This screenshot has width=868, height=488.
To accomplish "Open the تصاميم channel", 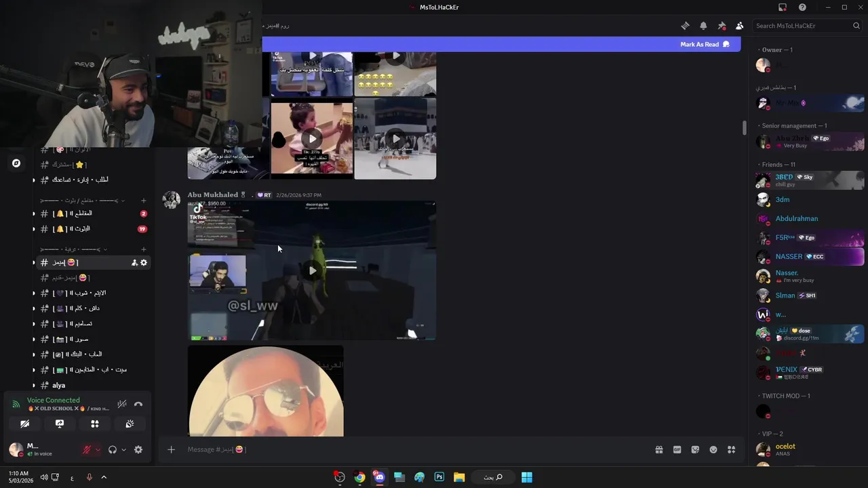I will pyautogui.click(x=92, y=324).
